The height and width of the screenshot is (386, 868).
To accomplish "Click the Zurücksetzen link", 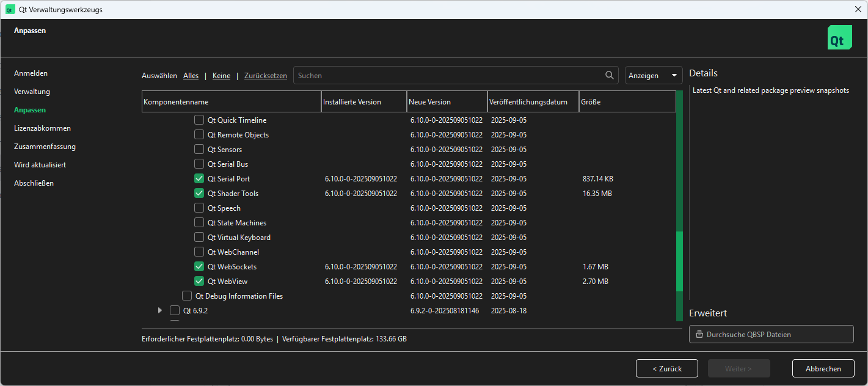I will pos(265,76).
